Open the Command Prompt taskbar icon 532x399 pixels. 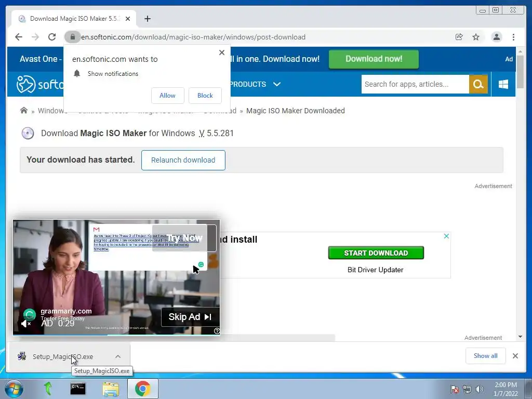pos(78,389)
